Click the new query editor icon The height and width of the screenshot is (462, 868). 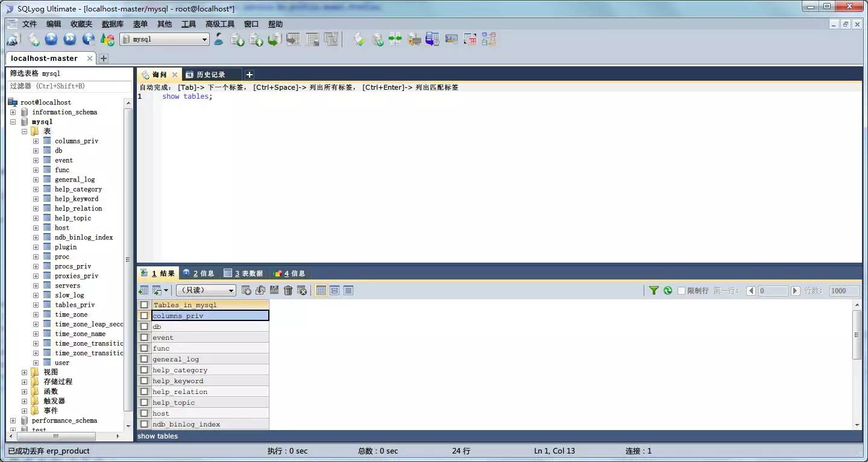(34, 39)
